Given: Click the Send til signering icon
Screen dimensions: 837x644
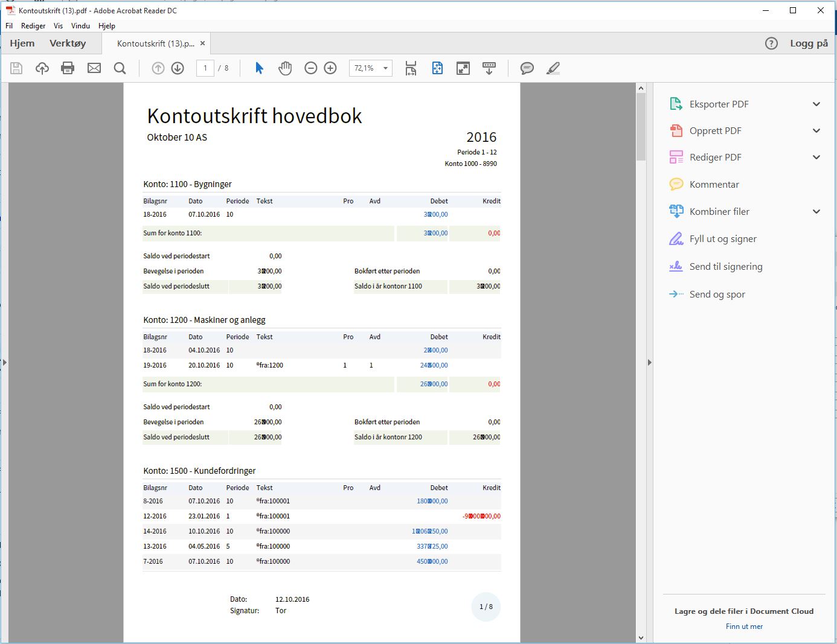Looking at the screenshot, I should pos(676,266).
